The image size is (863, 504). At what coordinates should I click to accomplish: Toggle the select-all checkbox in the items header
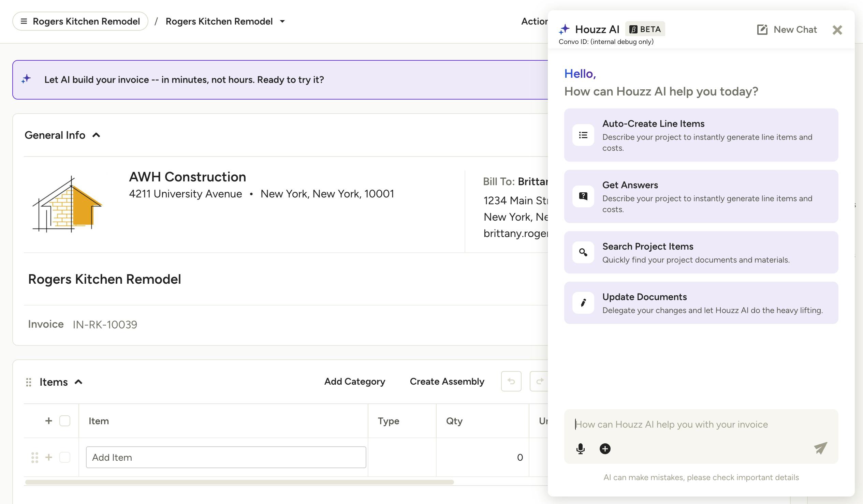click(65, 421)
